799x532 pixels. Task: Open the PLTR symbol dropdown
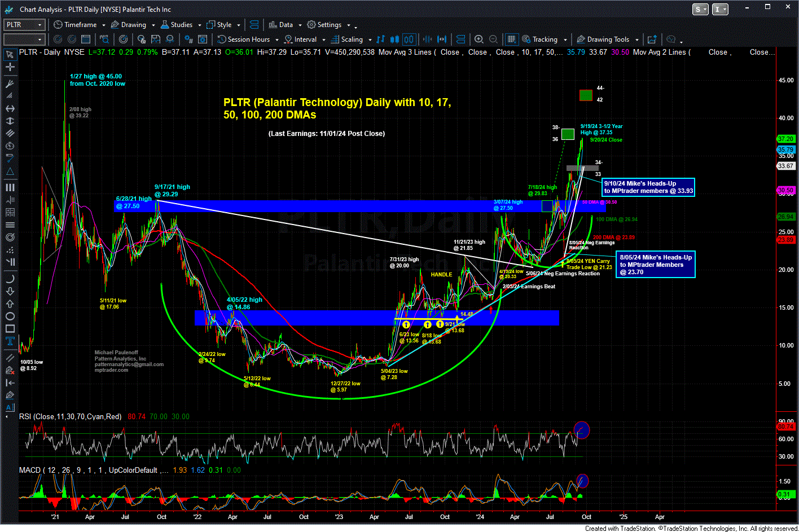pyautogui.click(x=39, y=25)
